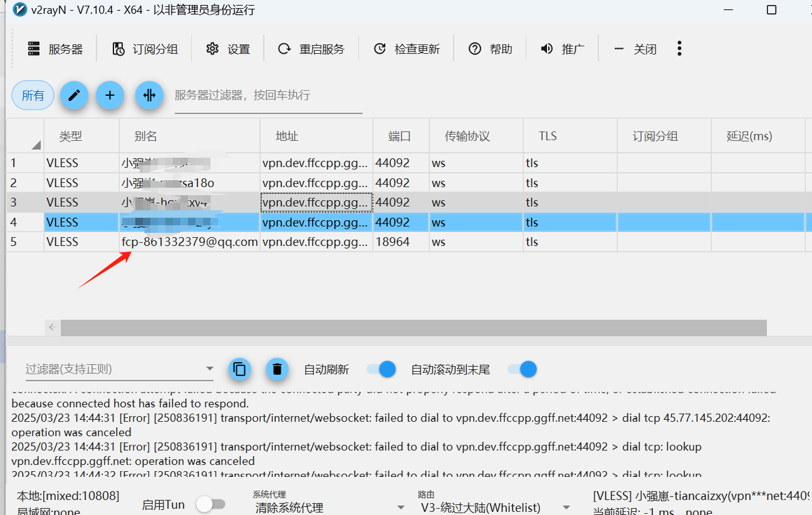Click the 重启服务 restart button
Image resolution: width=812 pixels, height=515 pixels.
click(311, 49)
